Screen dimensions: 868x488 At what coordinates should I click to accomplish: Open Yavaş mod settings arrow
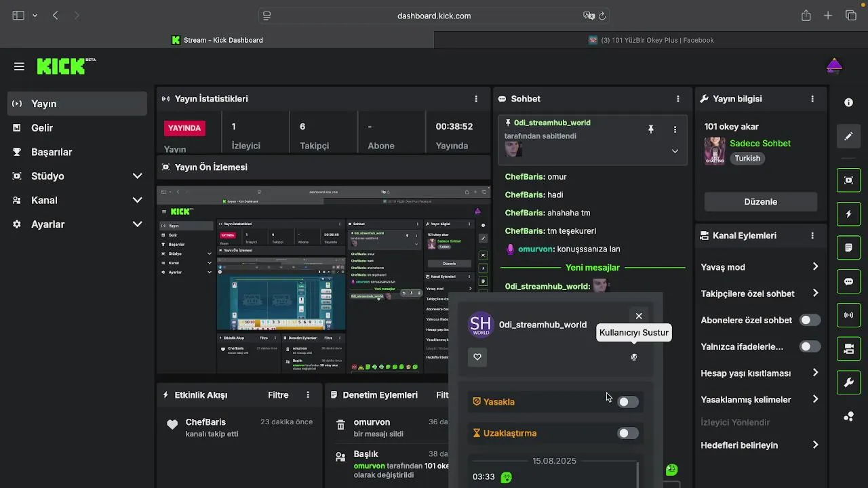point(815,267)
